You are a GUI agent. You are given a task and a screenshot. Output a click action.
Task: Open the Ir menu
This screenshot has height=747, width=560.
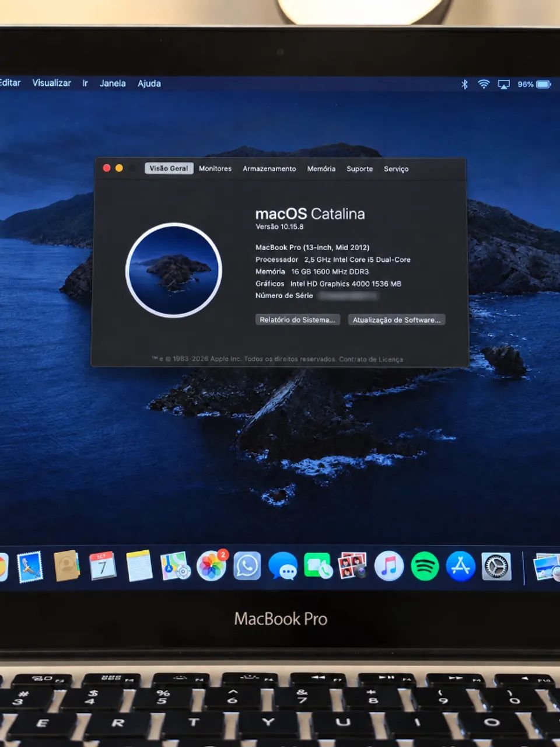[x=85, y=83]
